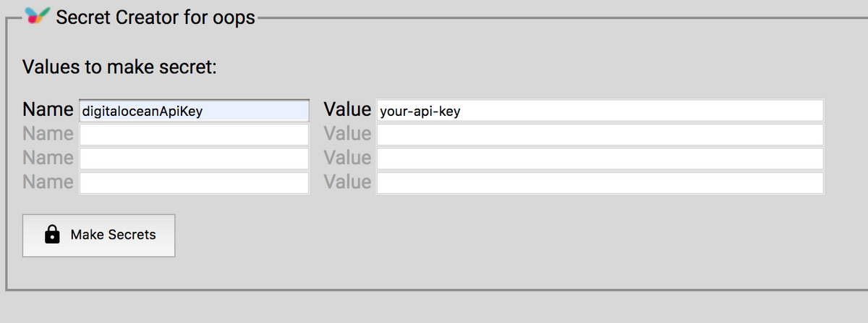Focus the Name field containing digitaloceanApiKey
Screen dimensions: 868x323
coord(194,111)
